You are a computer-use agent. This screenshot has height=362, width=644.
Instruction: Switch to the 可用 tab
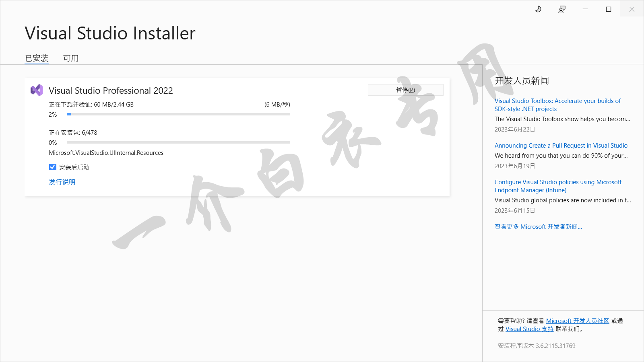[x=71, y=58]
